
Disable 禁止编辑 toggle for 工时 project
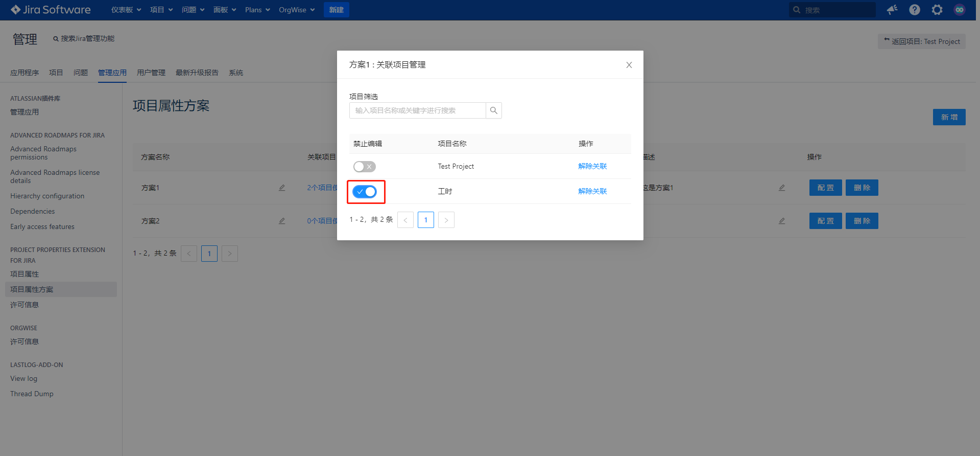tap(365, 192)
